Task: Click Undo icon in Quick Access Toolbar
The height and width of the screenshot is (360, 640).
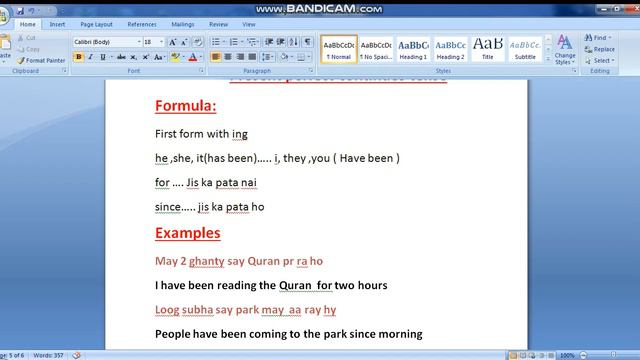Action: [x=31, y=11]
